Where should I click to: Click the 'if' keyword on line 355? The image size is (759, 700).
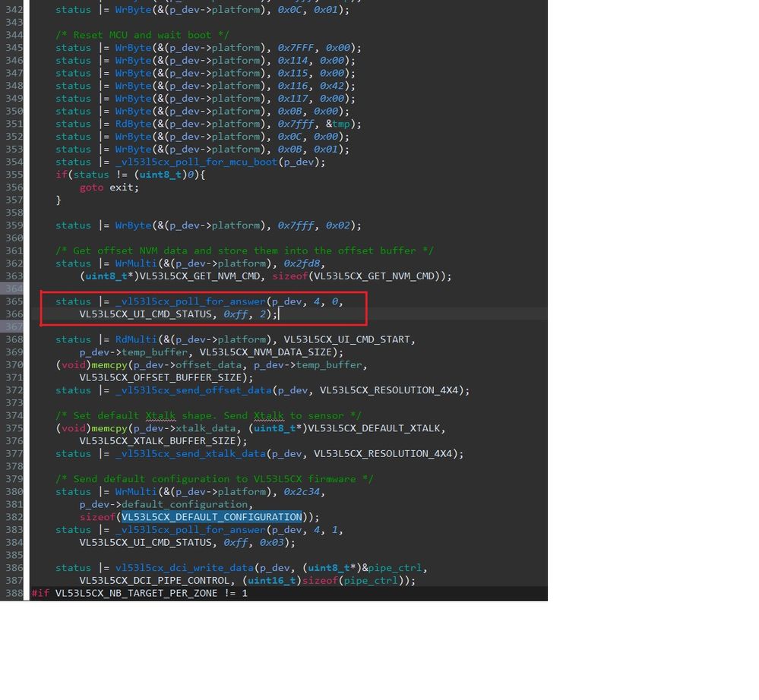pyautogui.click(x=62, y=175)
